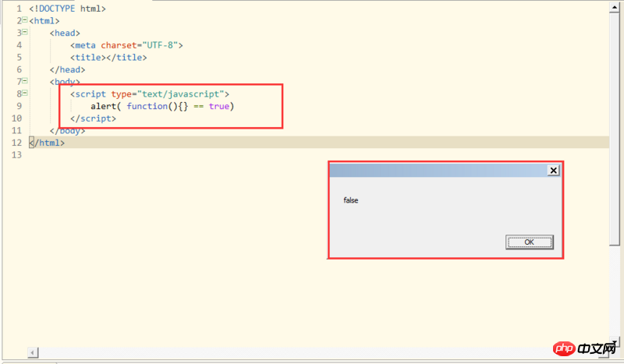The image size is (624, 364).
Task: Click the script type="text/javascript" tag
Action: tap(150, 94)
